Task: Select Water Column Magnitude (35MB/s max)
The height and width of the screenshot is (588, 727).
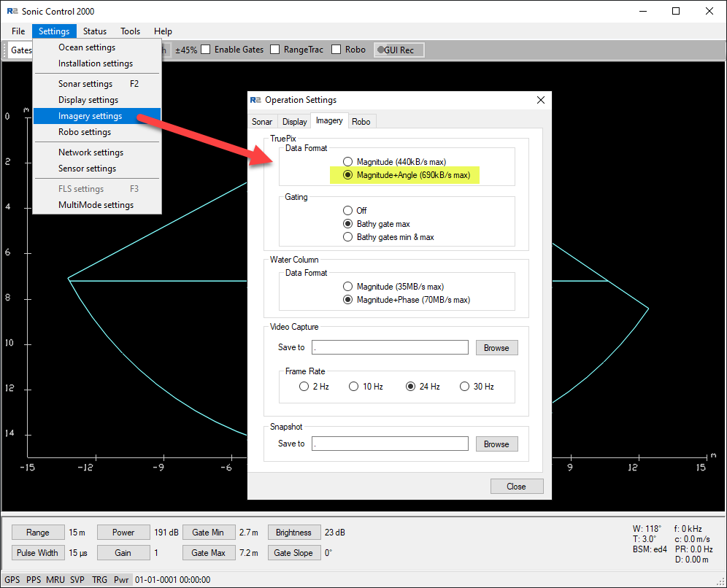Action: (x=347, y=287)
